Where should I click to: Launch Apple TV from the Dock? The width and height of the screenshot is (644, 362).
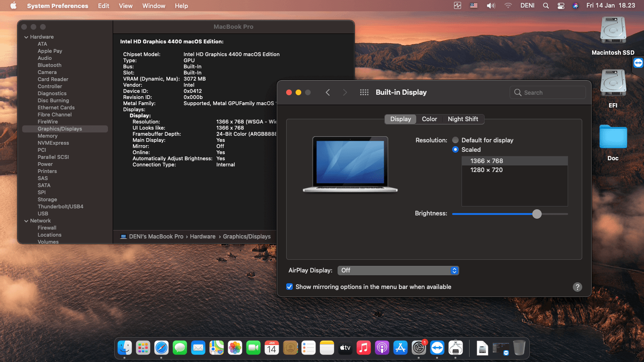coord(345,348)
